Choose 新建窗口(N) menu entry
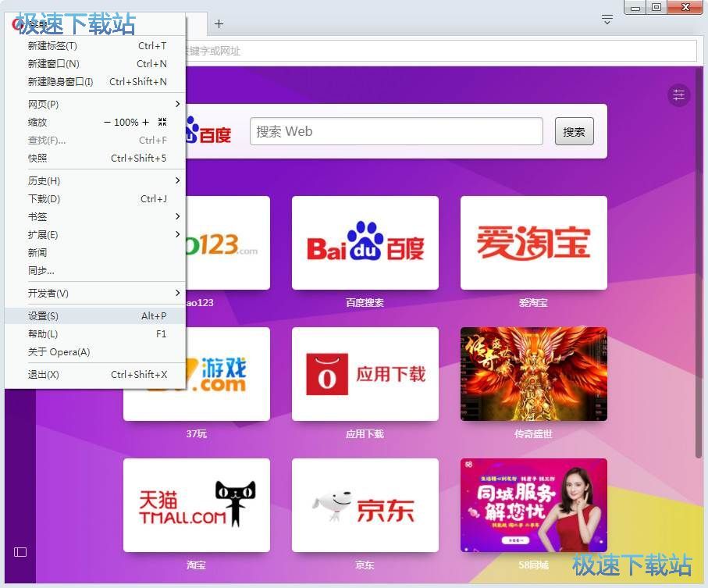Image resolution: width=708 pixels, height=588 pixels. (94, 64)
